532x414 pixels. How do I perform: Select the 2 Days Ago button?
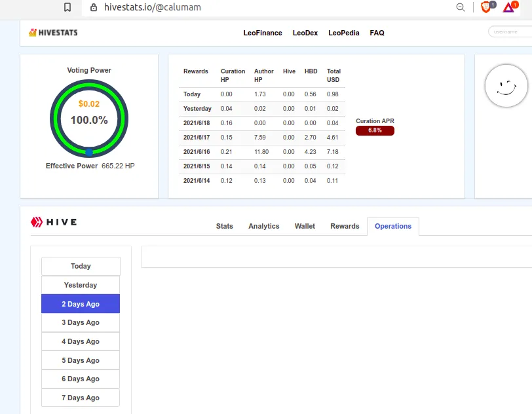[x=81, y=304]
